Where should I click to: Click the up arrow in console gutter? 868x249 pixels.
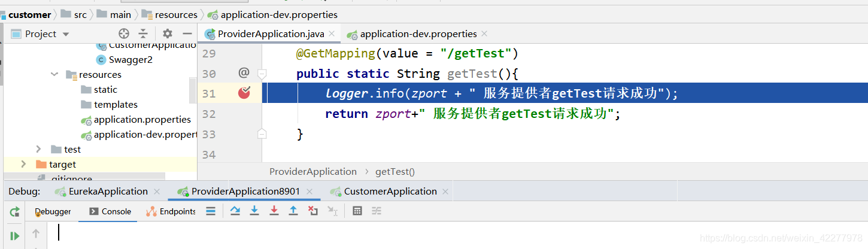[x=36, y=233]
